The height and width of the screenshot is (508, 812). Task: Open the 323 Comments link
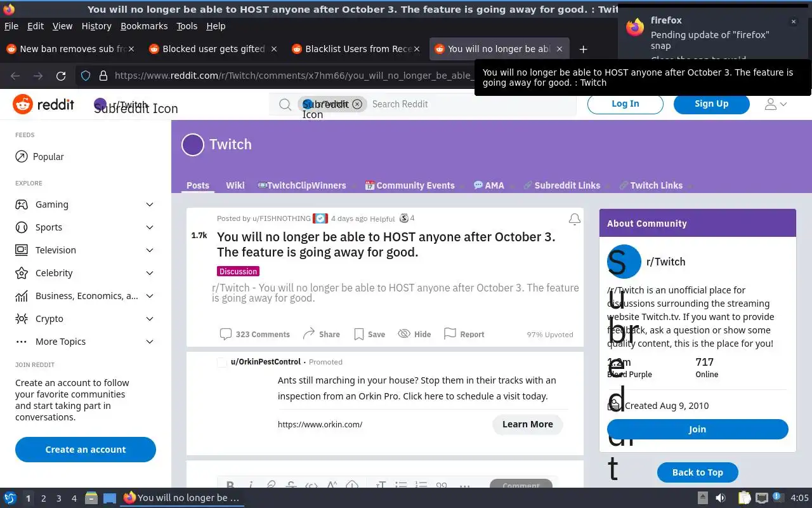[x=254, y=334]
